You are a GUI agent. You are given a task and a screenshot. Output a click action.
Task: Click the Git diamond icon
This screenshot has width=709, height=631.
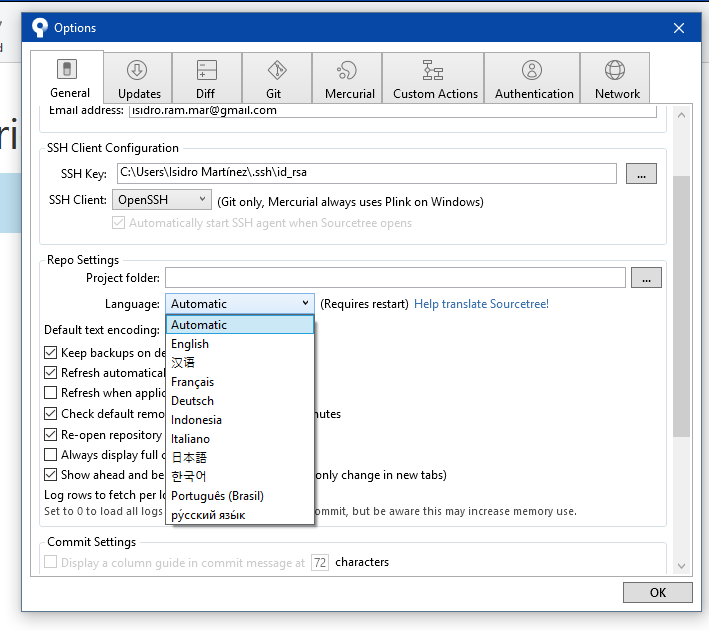277,70
